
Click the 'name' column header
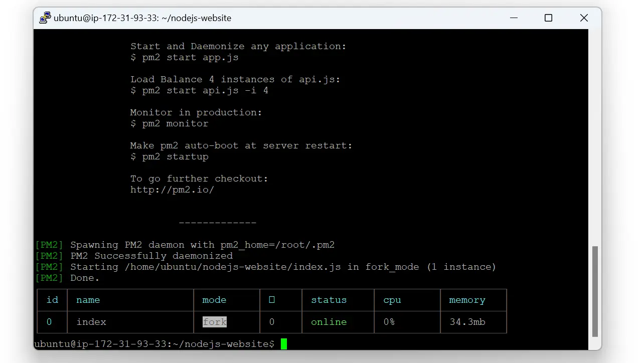coord(88,300)
